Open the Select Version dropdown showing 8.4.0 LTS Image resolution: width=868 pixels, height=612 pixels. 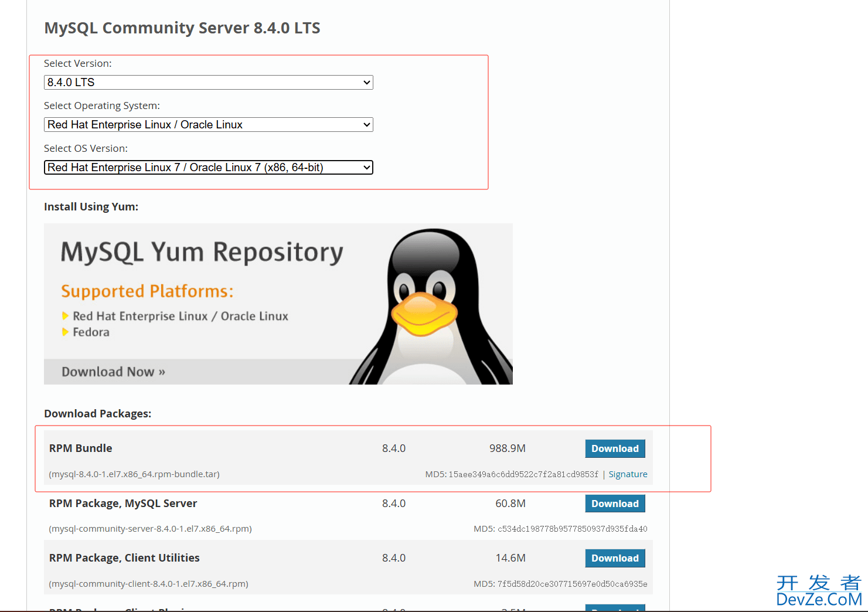208,83
